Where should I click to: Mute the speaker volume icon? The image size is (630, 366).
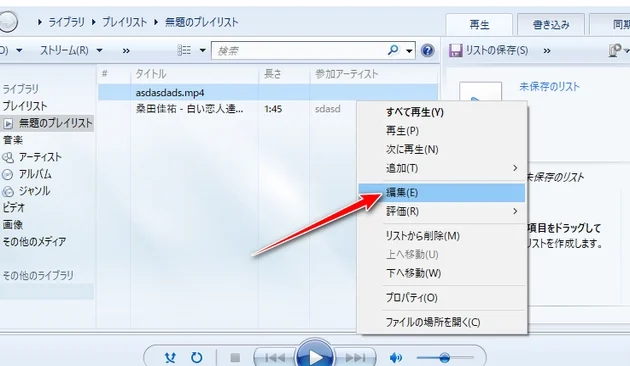pyautogui.click(x=396, y=357)
